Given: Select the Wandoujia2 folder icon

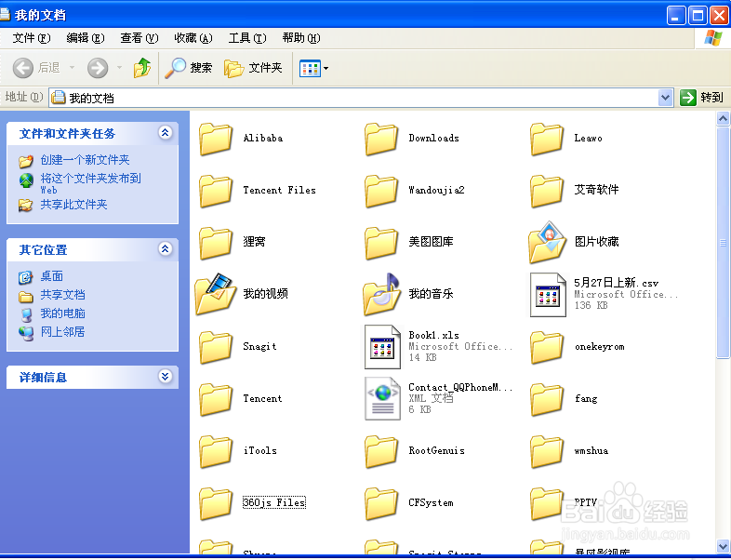Looking at the screenshot, I should pos(381,191).
